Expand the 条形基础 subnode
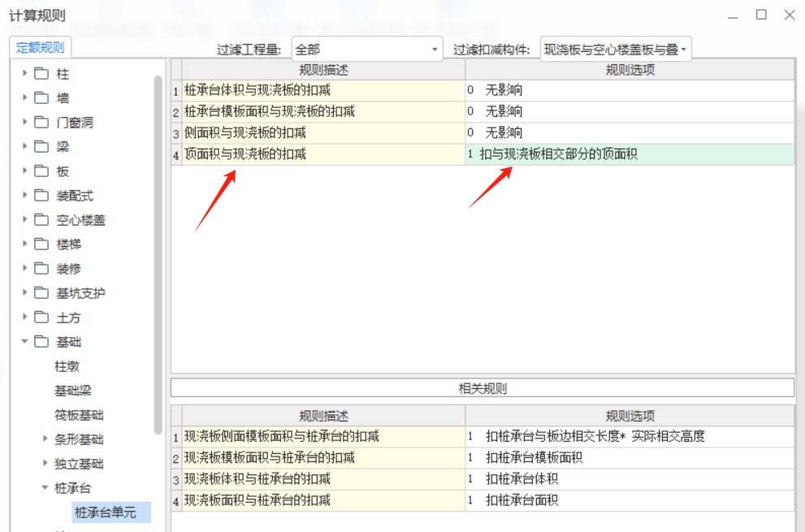This screenshot has height=532, width=805. pyautogui.click(x=45, y=439)
